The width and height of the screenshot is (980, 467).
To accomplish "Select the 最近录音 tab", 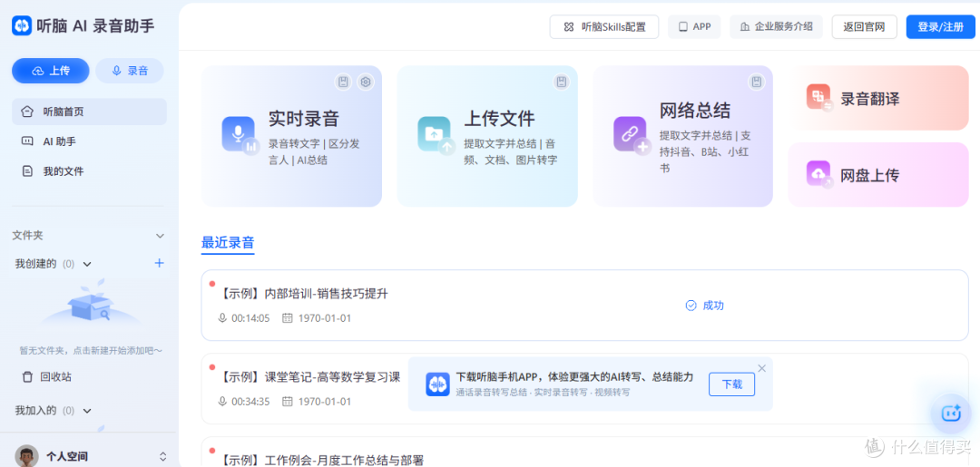I will pos(228,244).
